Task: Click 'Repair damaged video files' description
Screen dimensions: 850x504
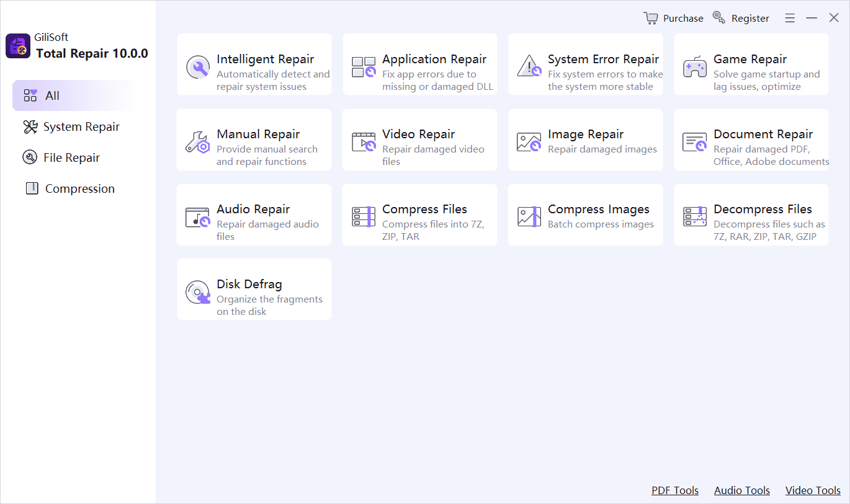Action: click(x=433, y=156)
